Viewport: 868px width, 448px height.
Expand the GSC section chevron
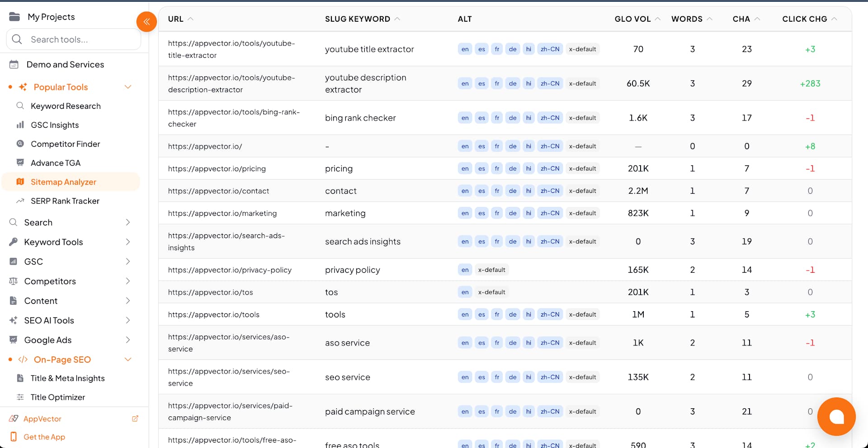point(128,261)
